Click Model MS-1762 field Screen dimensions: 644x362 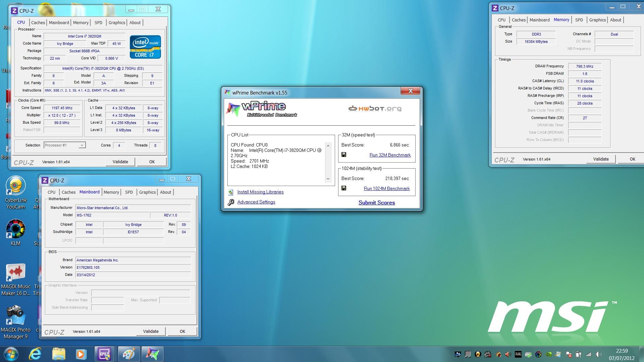112,215
